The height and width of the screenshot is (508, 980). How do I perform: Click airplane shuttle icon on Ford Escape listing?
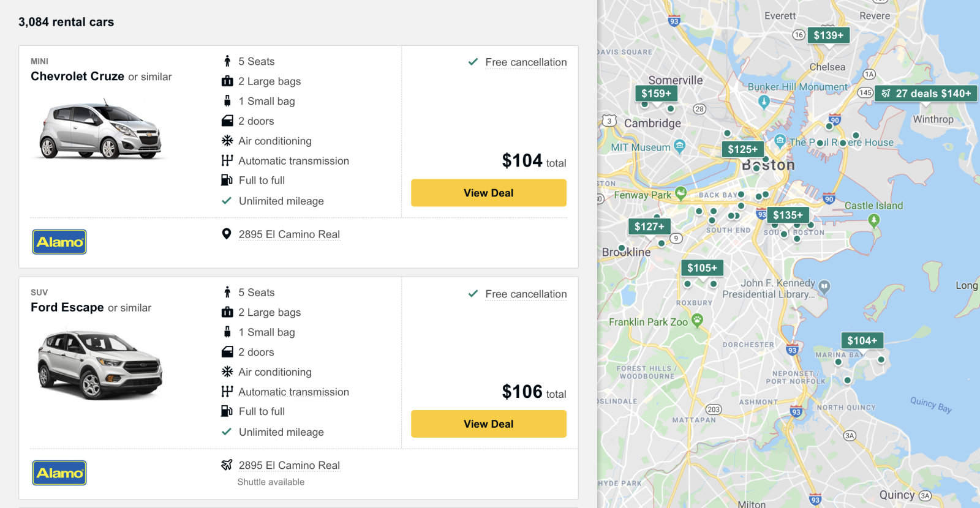(x=227, y=465)
